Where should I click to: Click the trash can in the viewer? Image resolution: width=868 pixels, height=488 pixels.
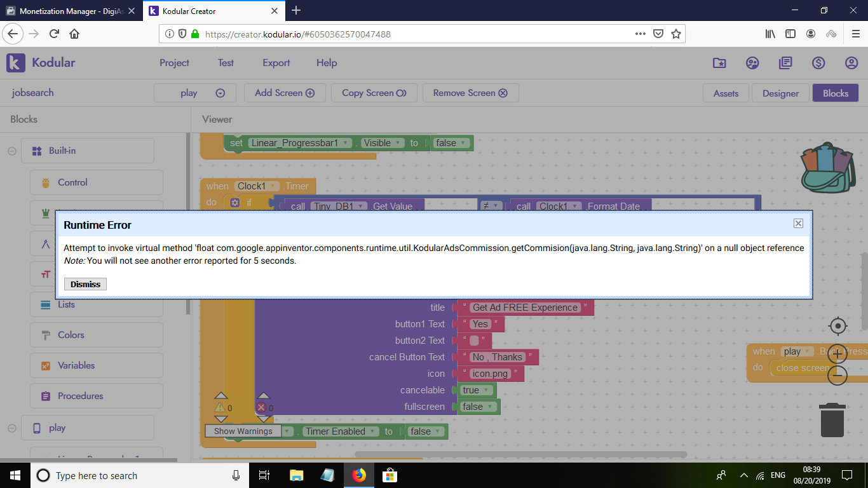pos(832,420)
